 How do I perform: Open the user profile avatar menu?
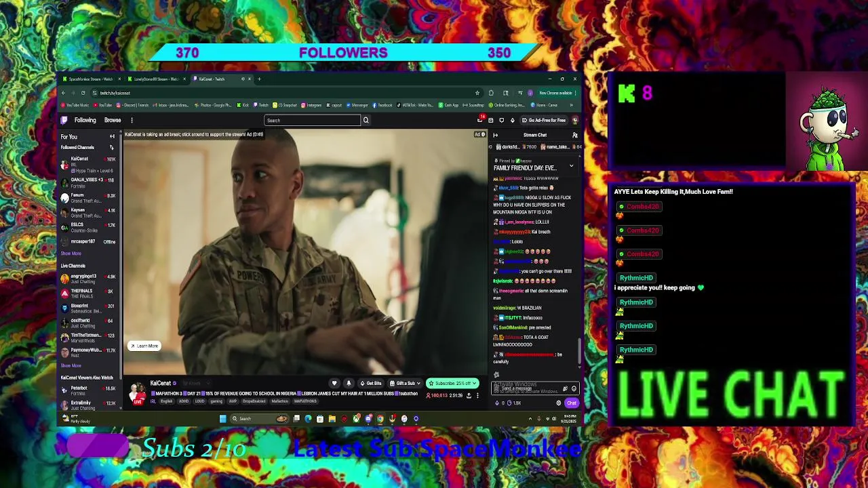(575, 120)
